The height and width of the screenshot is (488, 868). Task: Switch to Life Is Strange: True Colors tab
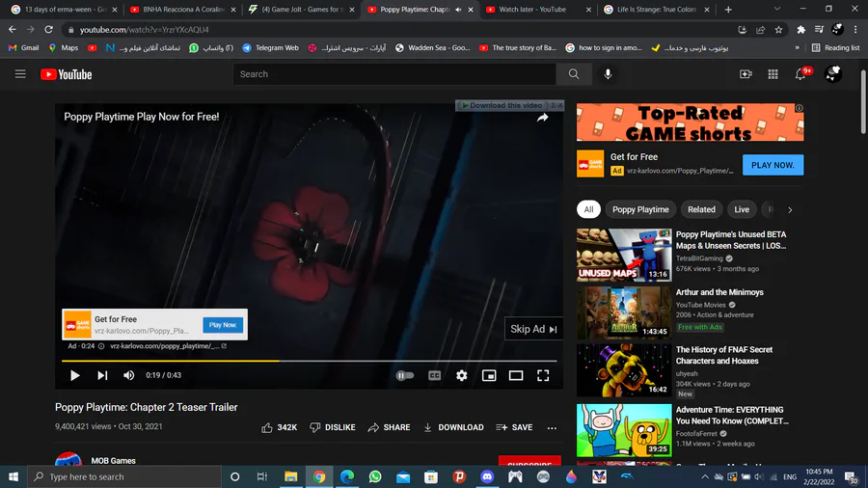tap(657, 10)
